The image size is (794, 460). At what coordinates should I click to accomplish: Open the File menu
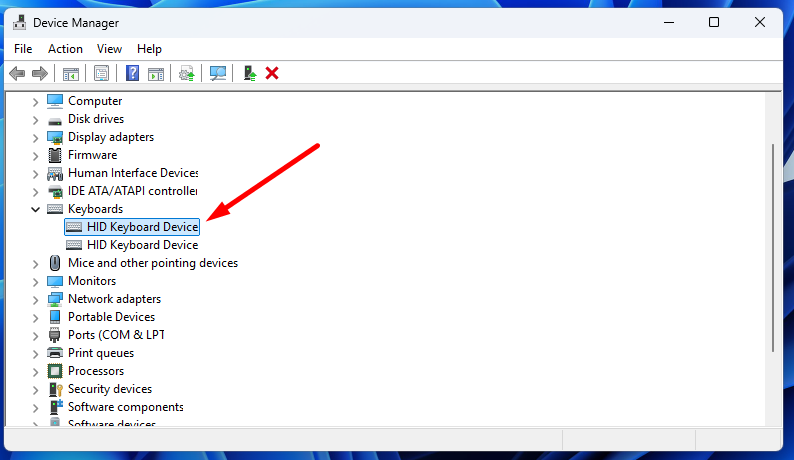(23, 49)
